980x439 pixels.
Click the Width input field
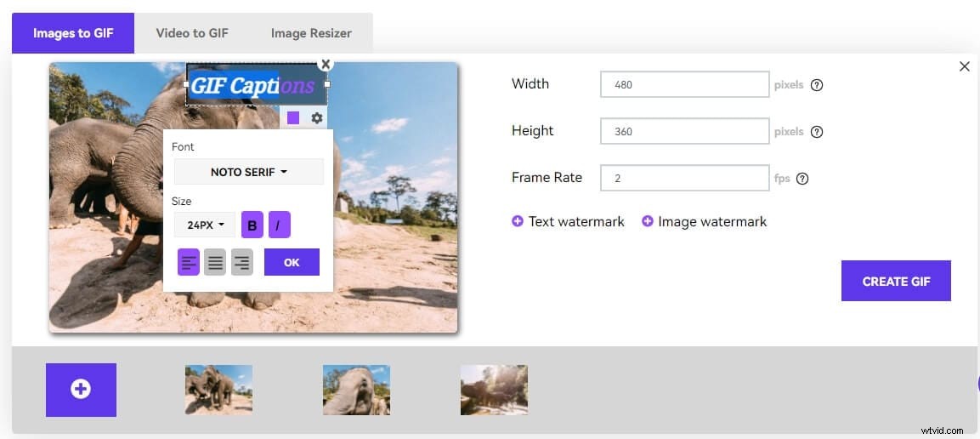(x=684, y=84)
